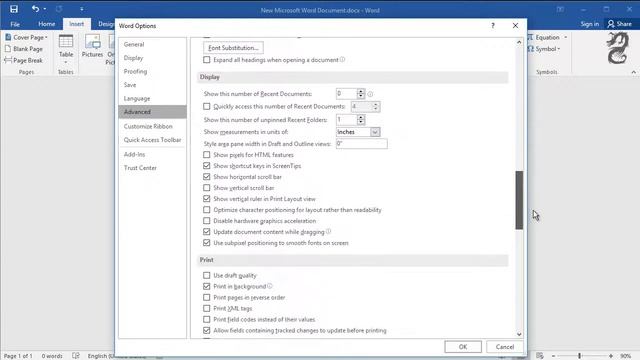Toggle Use subpixel positioning to smooth fonts
The image size is (640, 360).
tap(207, 243)
